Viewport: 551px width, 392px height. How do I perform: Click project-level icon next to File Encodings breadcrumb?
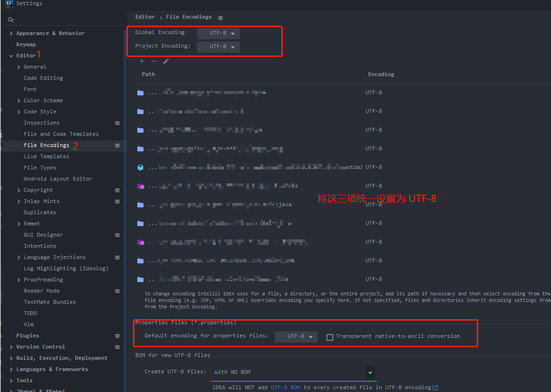(x=220, y=18)
